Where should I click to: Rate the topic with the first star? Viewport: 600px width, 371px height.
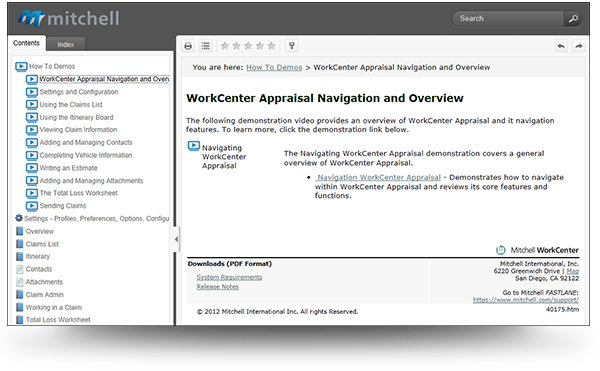(x=225, y=46)
